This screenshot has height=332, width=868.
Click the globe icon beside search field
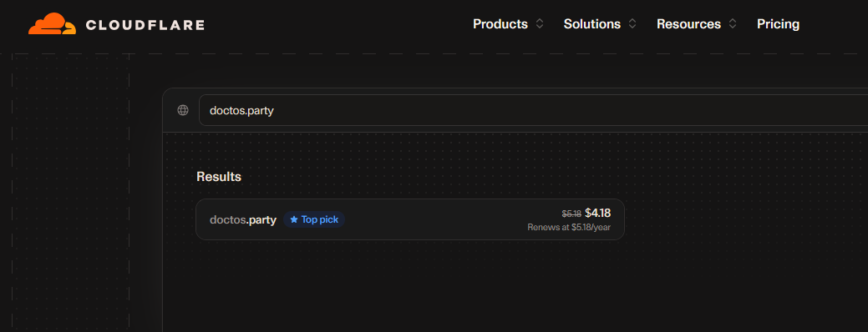183,110
